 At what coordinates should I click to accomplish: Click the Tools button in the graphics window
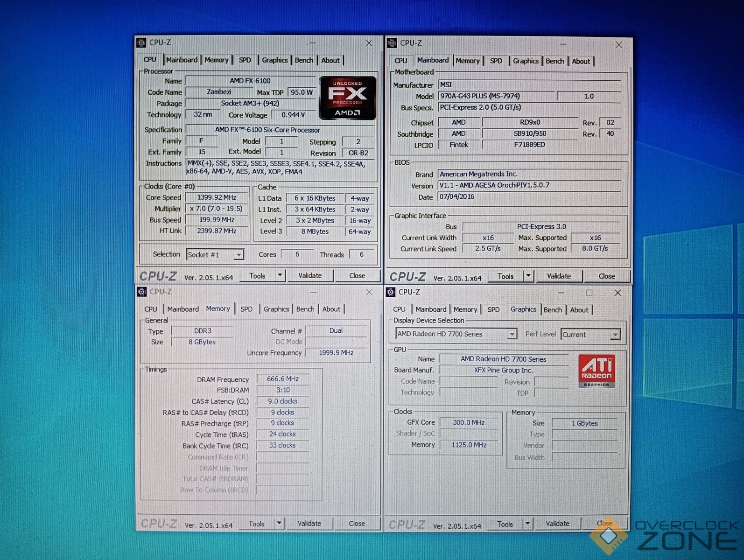(x=505, y=524)
